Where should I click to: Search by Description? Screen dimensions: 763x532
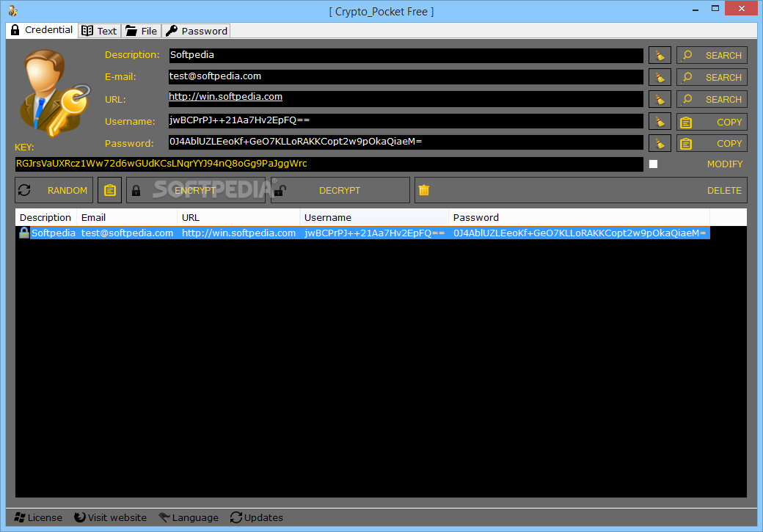pos(712,56)
